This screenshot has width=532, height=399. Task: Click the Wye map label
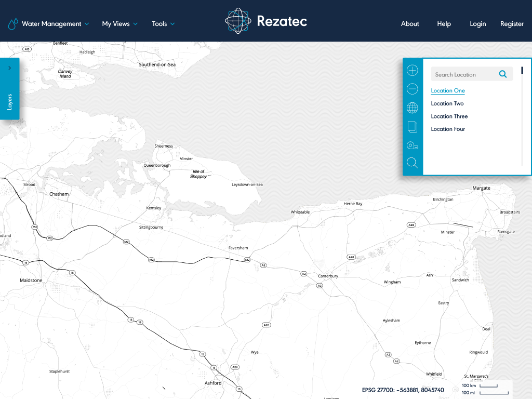255,352
